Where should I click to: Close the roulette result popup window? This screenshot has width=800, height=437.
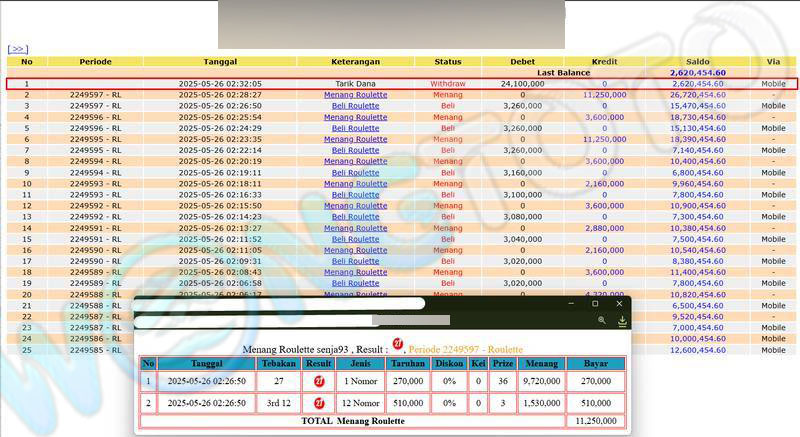tap(619, 304)
